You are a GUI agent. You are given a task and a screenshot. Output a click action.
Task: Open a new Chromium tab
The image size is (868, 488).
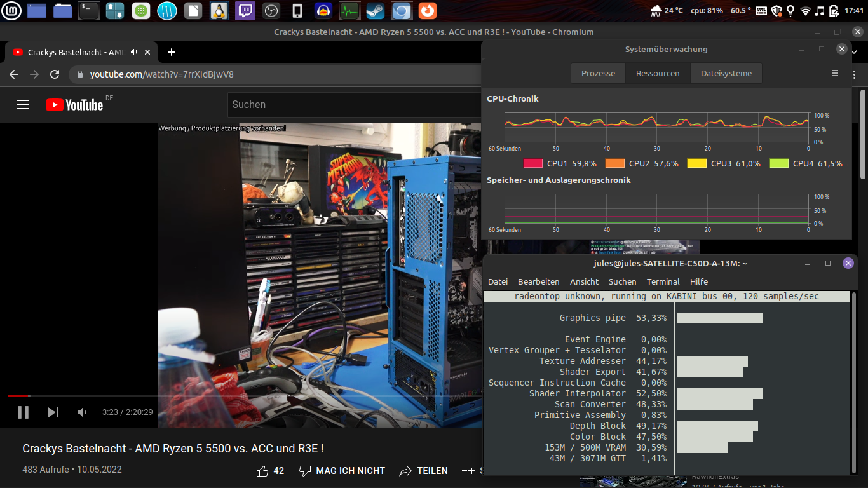click(x=171, y=52)
